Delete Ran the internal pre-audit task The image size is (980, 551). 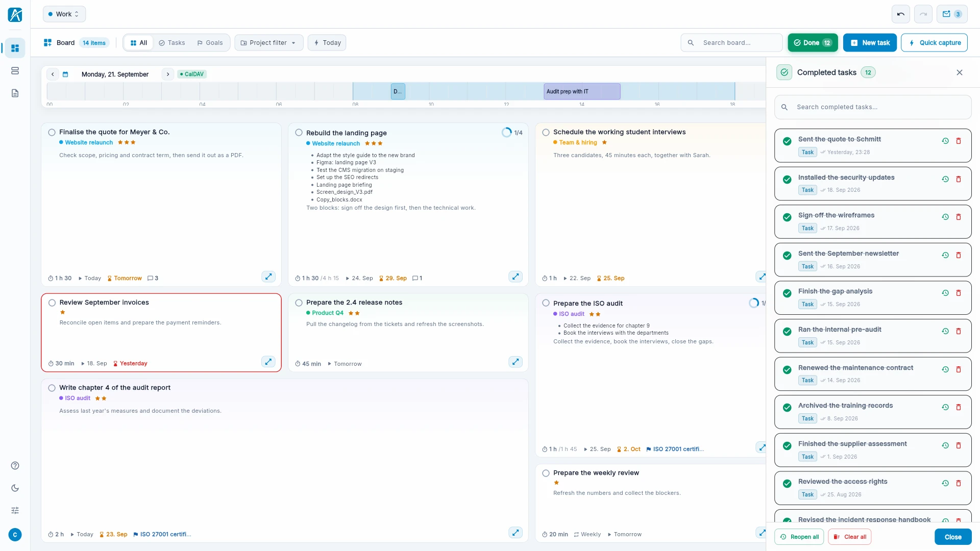[x=959, y=331]
